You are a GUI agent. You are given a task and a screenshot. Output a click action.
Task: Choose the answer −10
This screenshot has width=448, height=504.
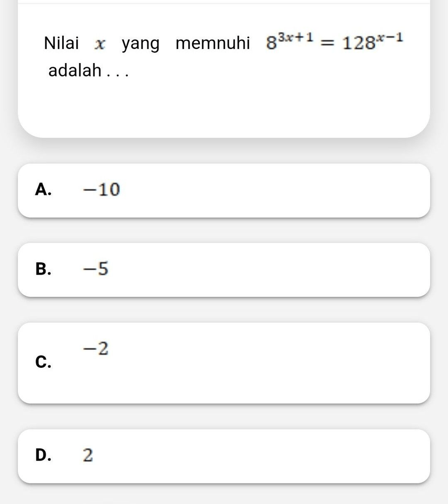(x=101, y=189)
